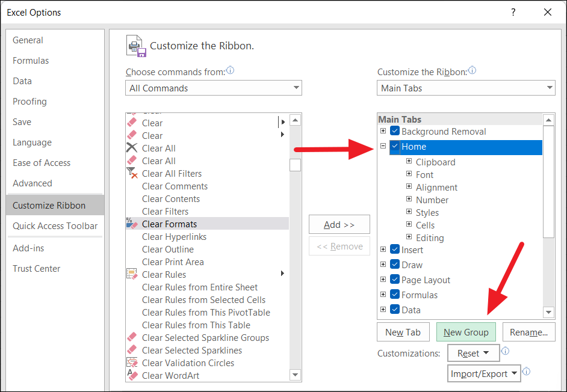
Task: Expand the Number group
Action: tap(409, 199)
